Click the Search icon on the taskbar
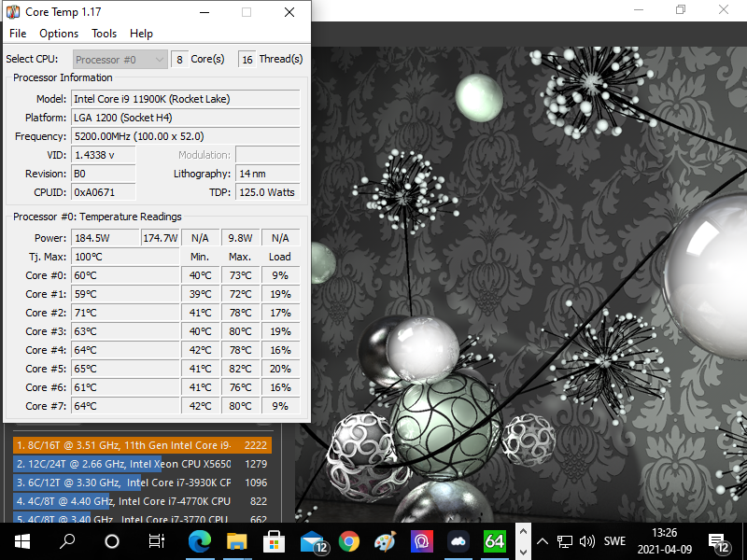Image resolution: width=747 pixels, height=560 pixels. [66, 540]
